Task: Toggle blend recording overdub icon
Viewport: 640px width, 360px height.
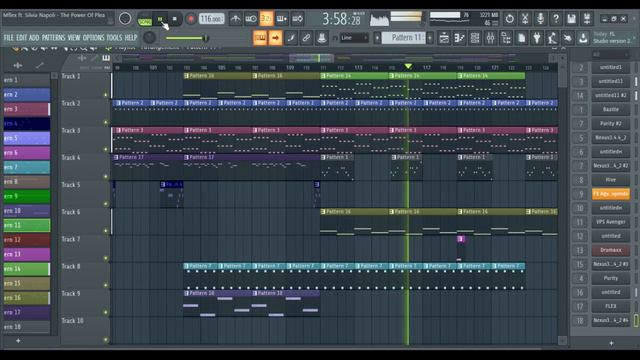Action: [x=282, y=19]
